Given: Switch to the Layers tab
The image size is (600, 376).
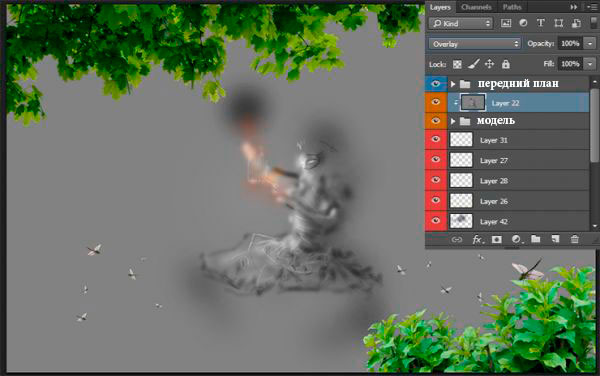Looking at the screenshot, I should (440, 7).
